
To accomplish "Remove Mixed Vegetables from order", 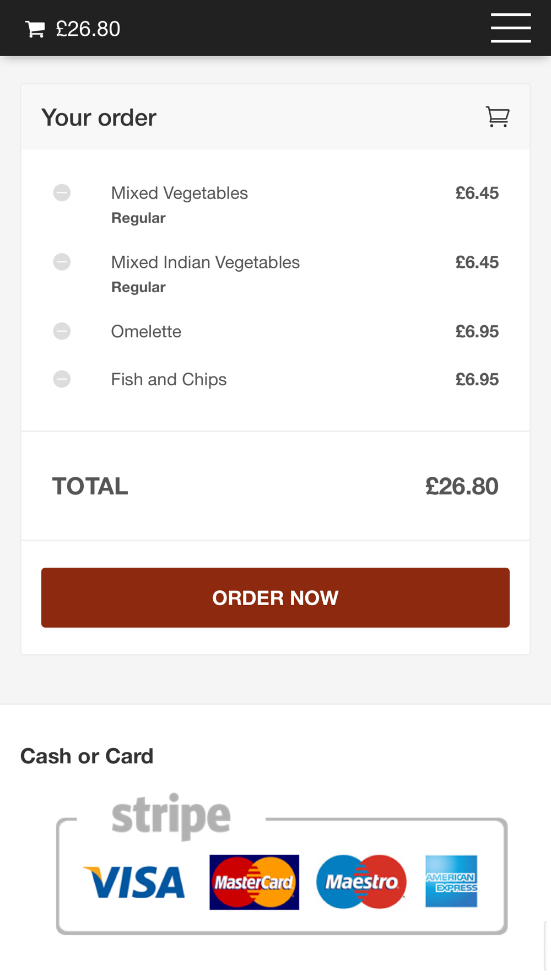I will tap(62, 193).
